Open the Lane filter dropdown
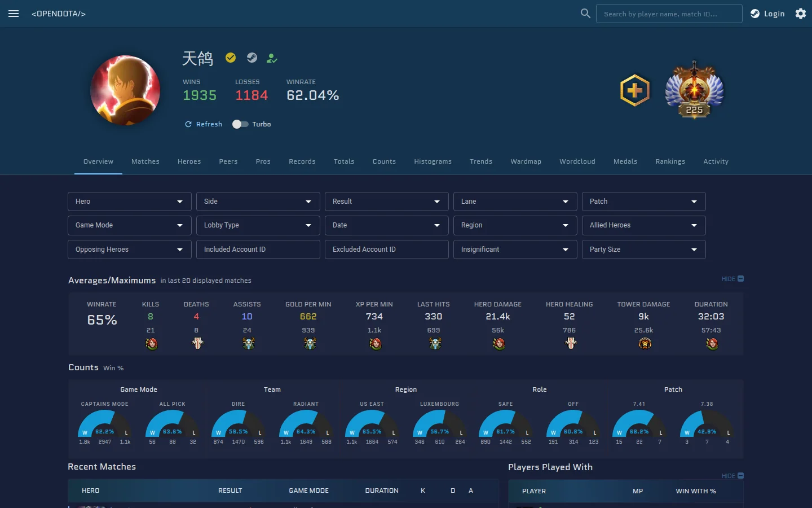 515,202
